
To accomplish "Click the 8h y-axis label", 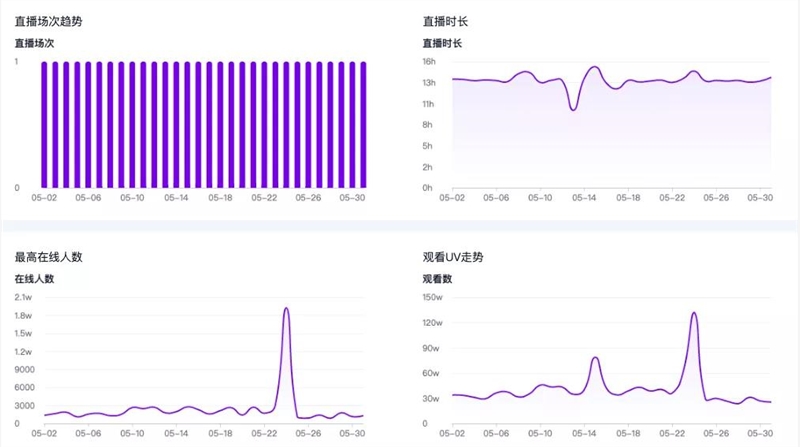I will point(428,125).
